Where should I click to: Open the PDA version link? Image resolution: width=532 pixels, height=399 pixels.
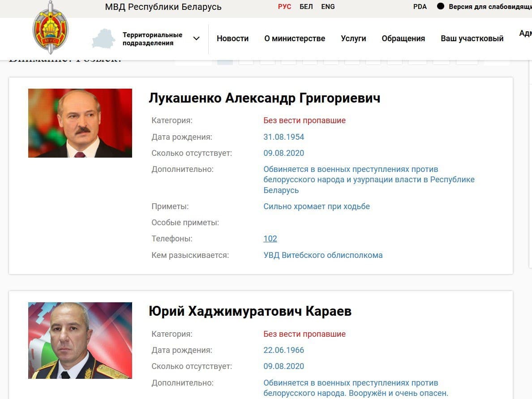(x=420, y=7)
